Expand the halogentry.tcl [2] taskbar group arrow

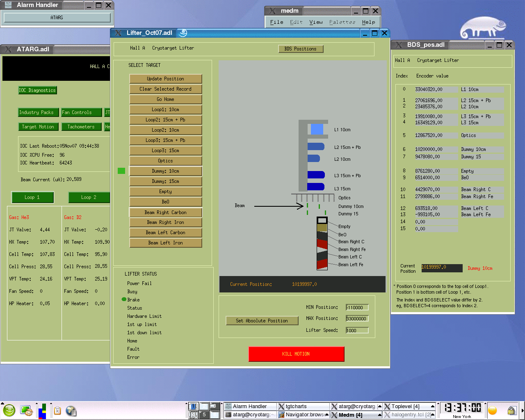[x=432, y=415]
